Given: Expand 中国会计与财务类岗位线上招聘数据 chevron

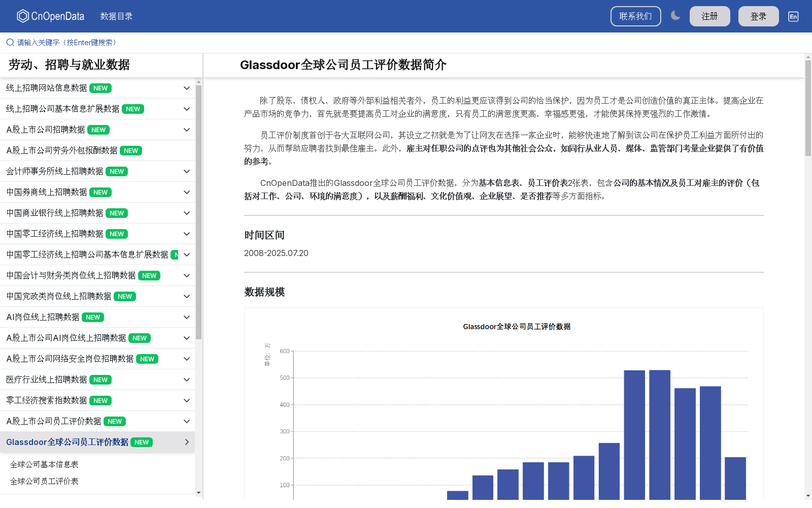Looking at the screenshot, I should click(186, 275).
